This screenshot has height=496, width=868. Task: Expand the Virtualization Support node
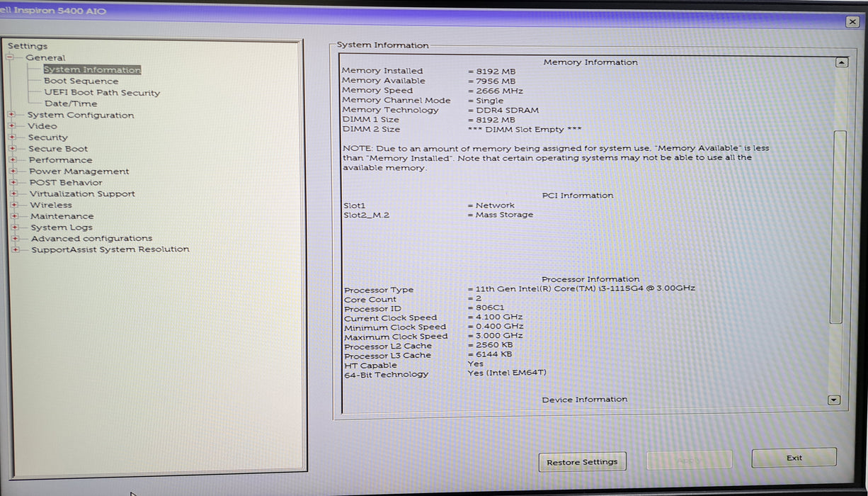tap(13, 194)
